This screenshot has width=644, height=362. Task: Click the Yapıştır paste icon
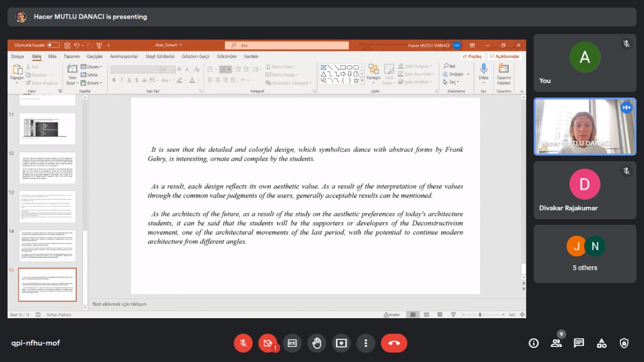point(17,69)
